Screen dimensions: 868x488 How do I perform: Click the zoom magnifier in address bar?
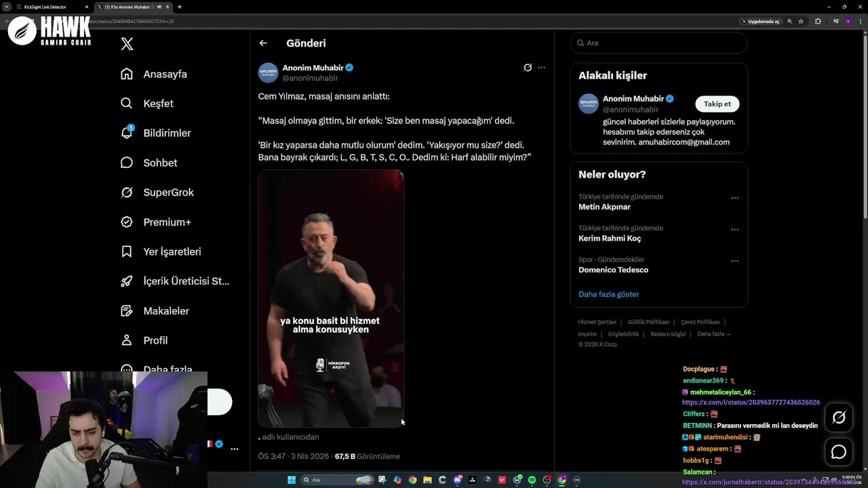789,21
